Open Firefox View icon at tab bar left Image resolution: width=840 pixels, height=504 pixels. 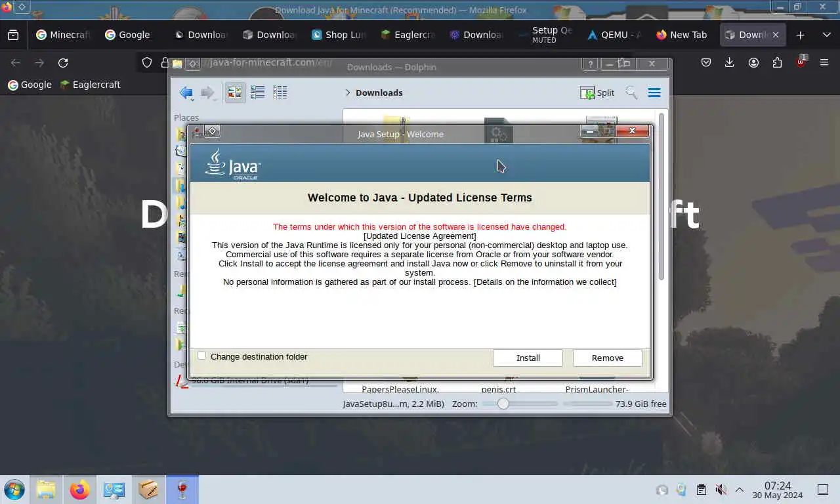(x=13, y=35)
